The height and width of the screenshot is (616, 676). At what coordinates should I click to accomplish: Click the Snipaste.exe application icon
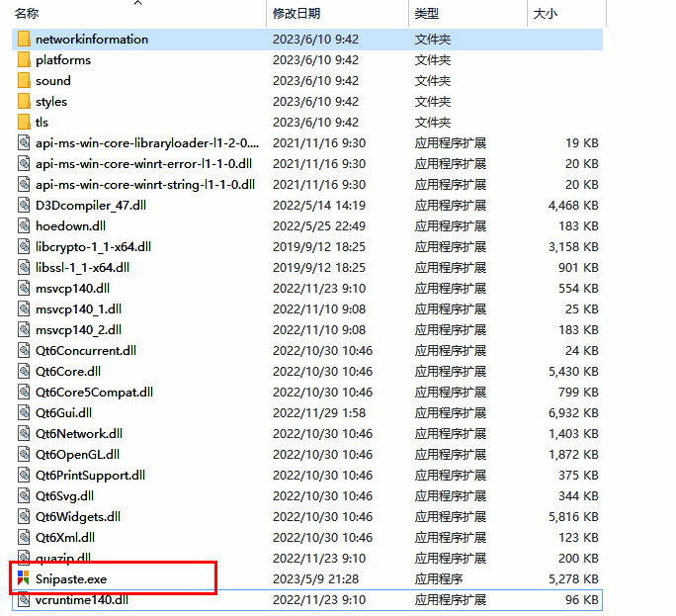tap(24, 578)
